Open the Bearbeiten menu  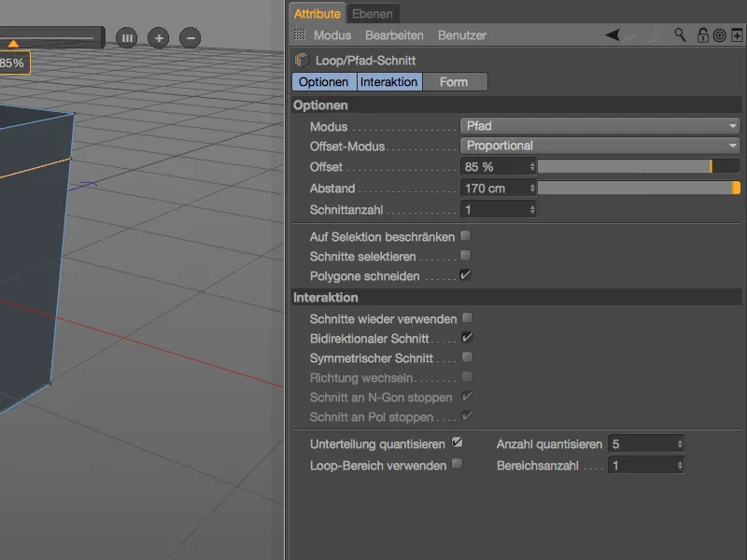point(394,35)
